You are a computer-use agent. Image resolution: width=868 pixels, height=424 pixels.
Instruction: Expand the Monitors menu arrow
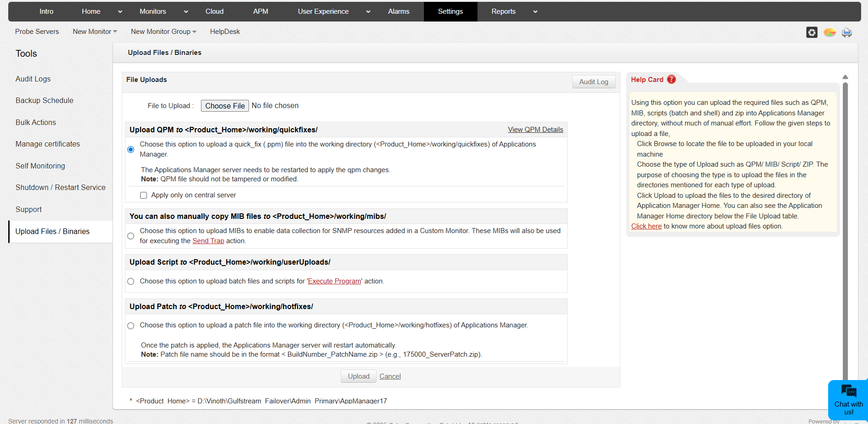[186, 12]
